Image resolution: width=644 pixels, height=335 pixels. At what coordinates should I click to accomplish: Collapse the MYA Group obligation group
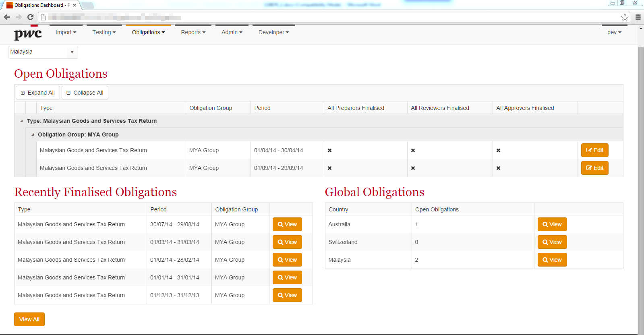(x=33, y=134)
